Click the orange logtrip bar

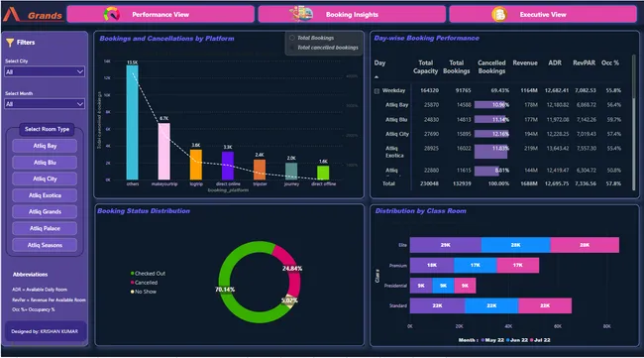196,165
